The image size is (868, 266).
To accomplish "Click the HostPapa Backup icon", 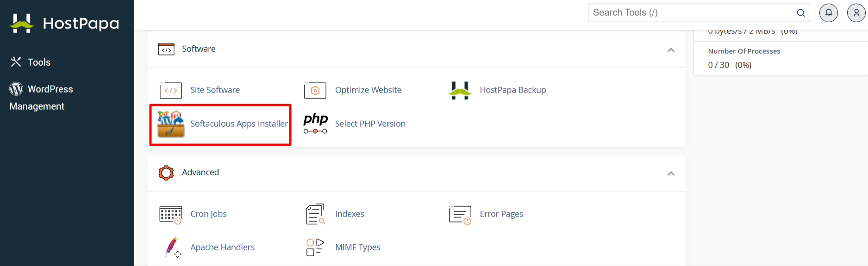I will click(460, 90).
